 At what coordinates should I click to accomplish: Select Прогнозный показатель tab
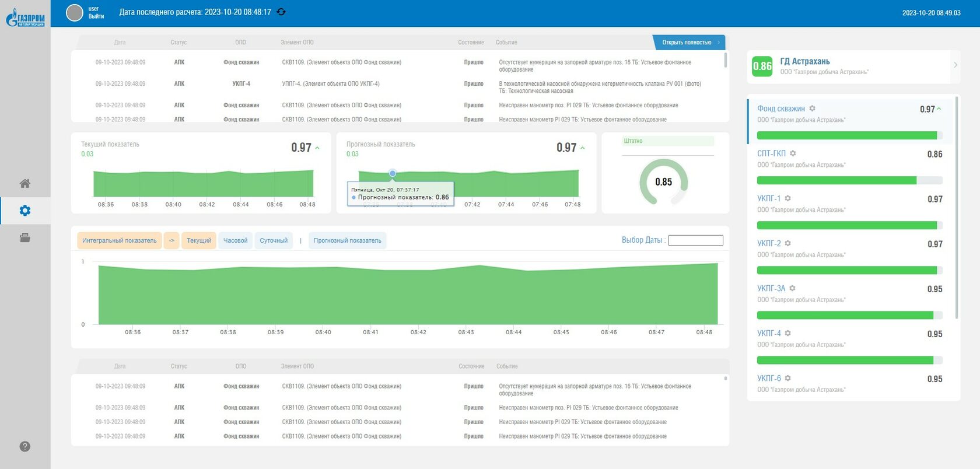pos(348,240)
